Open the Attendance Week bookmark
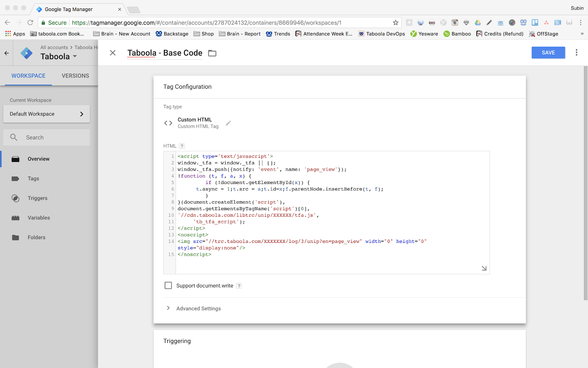Screen dimensions: 588x368 pyautogui.click(x=324, y=34)
